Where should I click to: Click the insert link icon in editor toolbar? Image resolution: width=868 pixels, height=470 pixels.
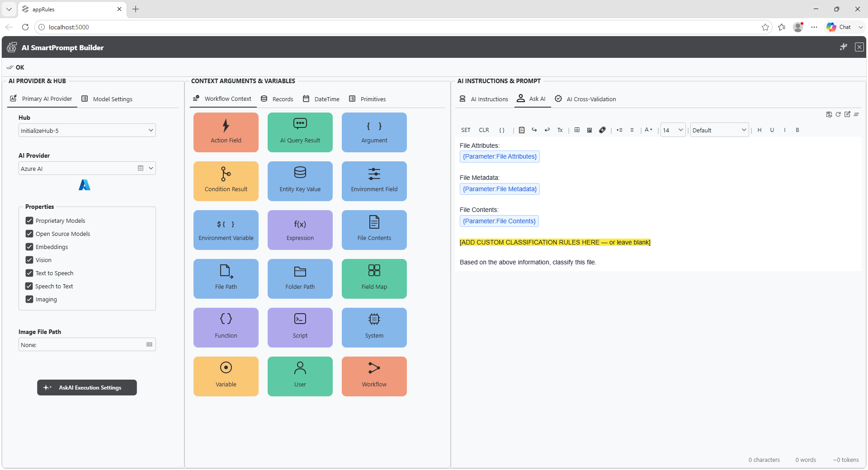pyautogui.click(x=602, y=130)
